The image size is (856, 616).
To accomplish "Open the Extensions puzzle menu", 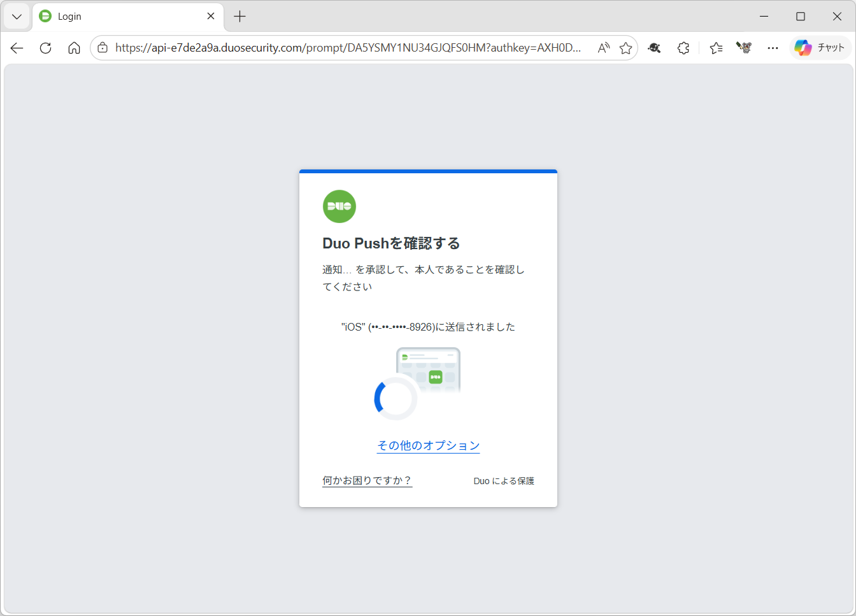I will click(x=683, y=48).
